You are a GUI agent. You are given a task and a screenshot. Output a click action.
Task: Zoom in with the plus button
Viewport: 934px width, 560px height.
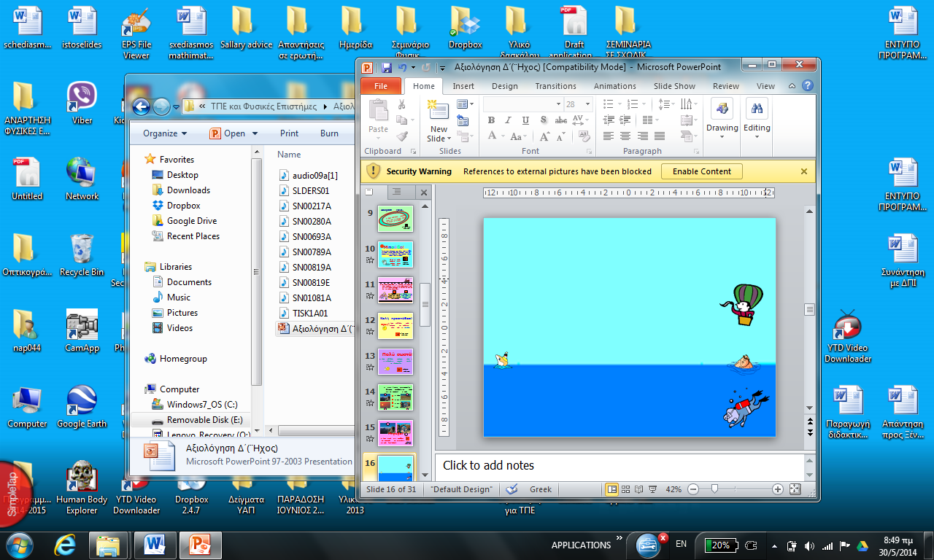coord(778,489)
